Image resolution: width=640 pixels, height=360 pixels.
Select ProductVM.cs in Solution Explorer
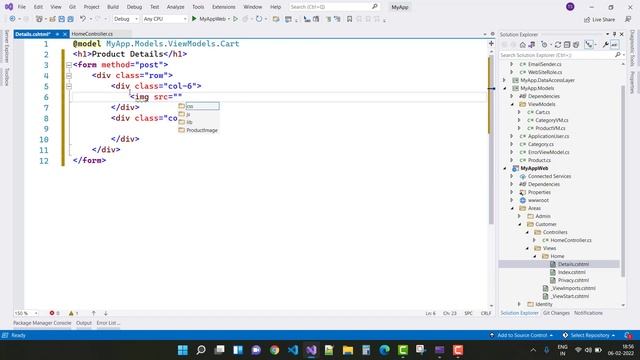pos(551,128)
